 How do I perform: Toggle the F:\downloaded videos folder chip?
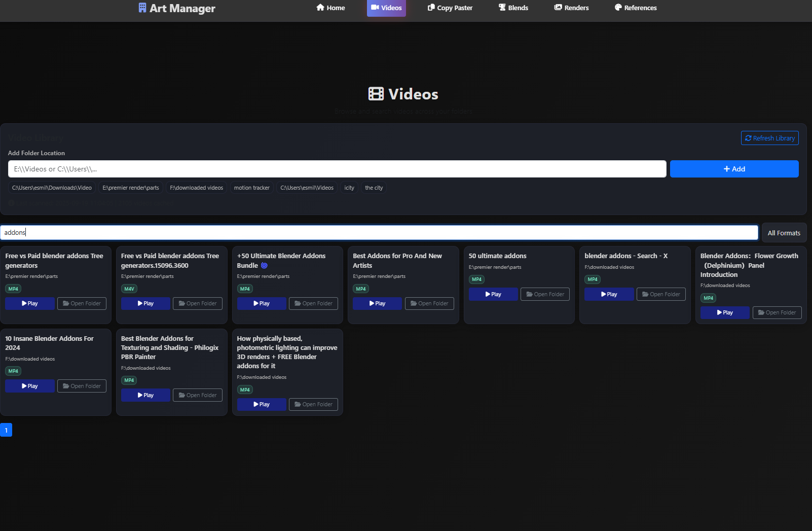point(196,188)
